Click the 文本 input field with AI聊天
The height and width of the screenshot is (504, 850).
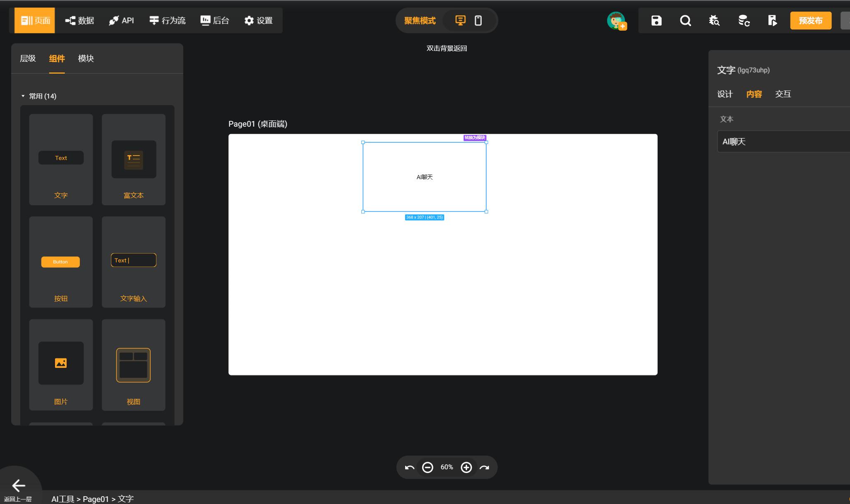pyautogui.click(x=782, y=142)
